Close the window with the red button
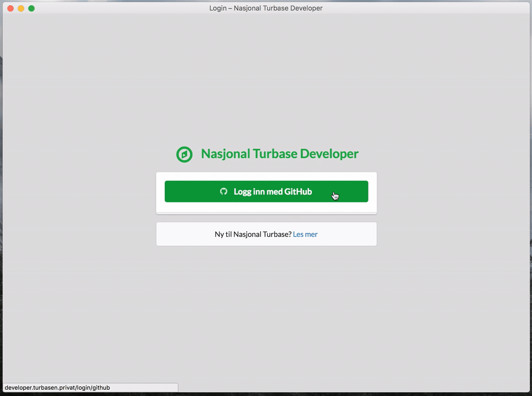Viewport: 532px width, 396px height. (x=10, y=9)
